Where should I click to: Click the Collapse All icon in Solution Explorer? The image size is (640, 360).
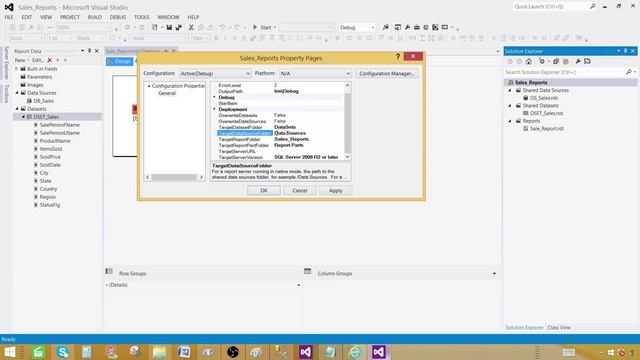[x=556, y=61]
